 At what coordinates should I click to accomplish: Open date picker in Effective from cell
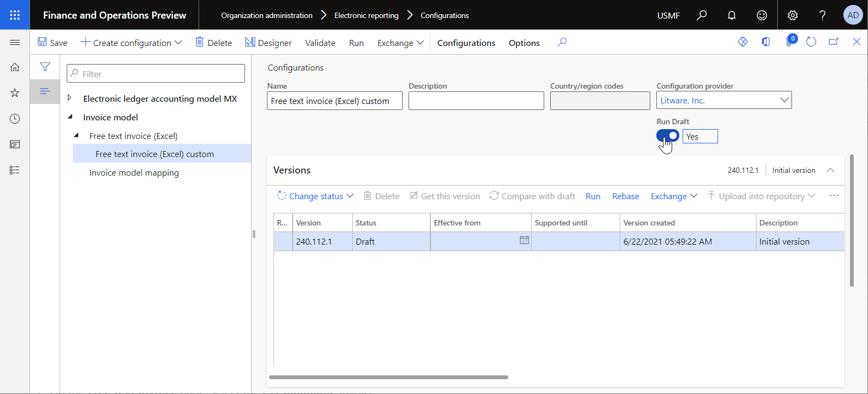[524, 240]
